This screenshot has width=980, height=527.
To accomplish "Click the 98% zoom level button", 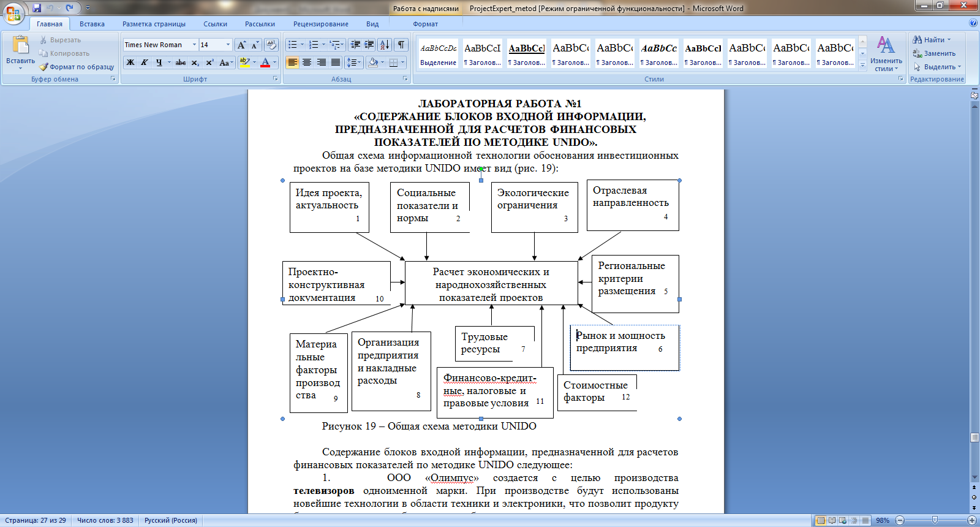I will [x=882, y=520].
